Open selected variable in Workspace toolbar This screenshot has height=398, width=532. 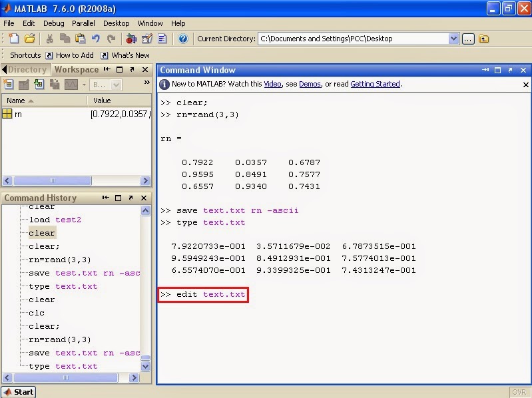pos(24,84)
